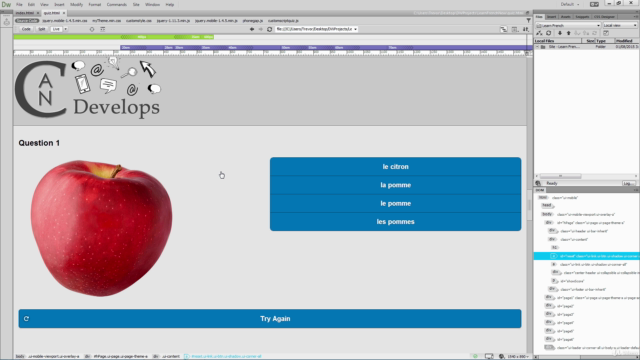Click the filter related files funnel icon
This screenshot has height=360, width=640.
click(529, 20)
